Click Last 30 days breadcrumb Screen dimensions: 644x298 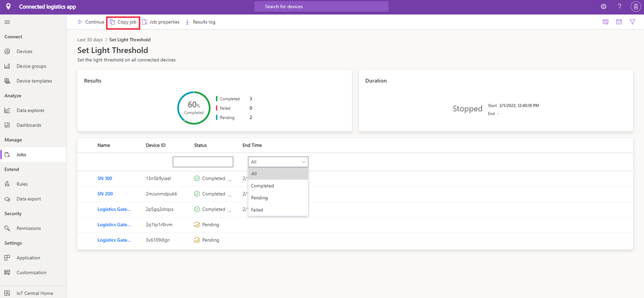[90, 40]
